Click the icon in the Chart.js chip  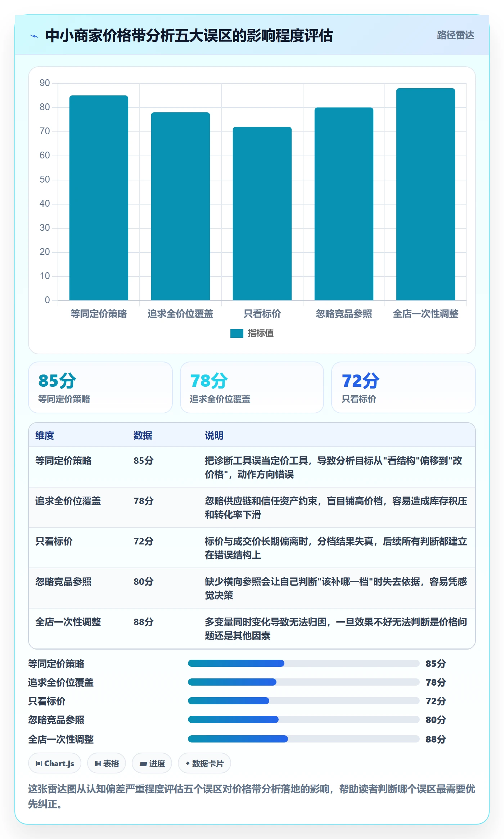(39, 763)
